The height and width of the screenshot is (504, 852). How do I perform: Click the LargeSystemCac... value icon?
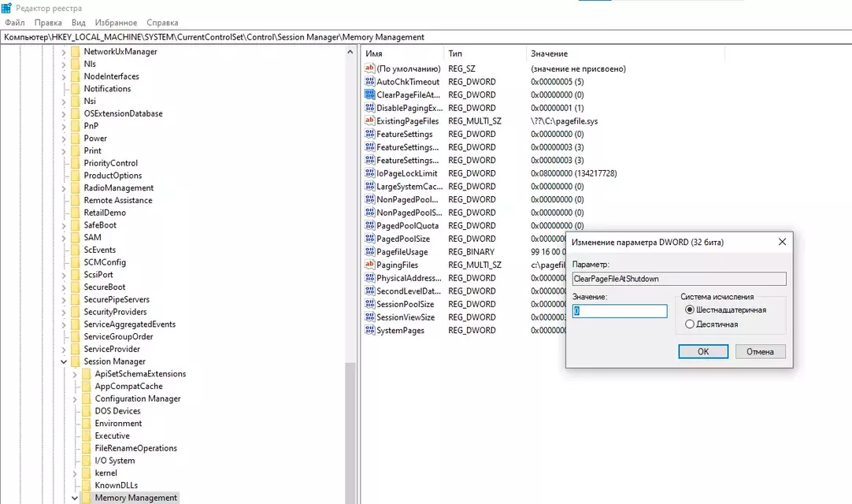(369, 186)
